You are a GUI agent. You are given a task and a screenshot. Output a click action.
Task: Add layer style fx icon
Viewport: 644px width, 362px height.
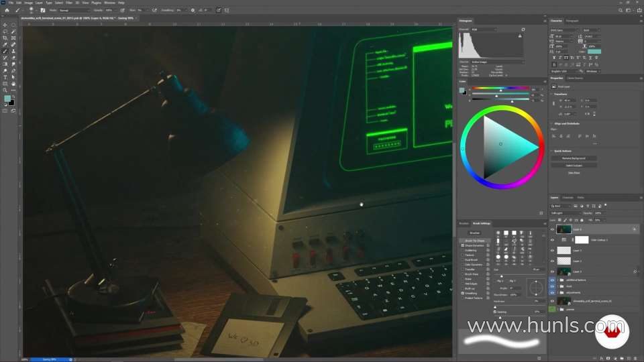click(602, 358)
